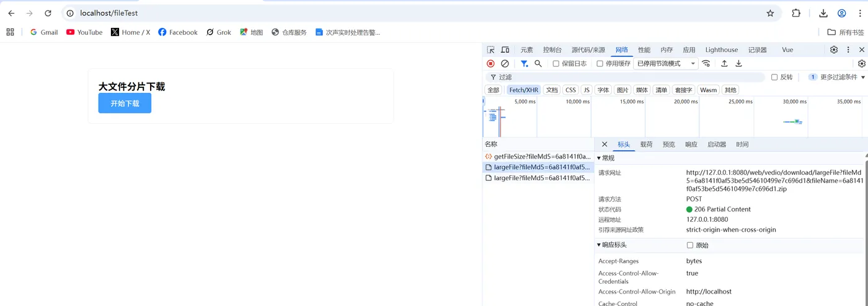Open the 仓库服务 bookmark
Viewport: 868px width, 306px height.
coord(289,32)
